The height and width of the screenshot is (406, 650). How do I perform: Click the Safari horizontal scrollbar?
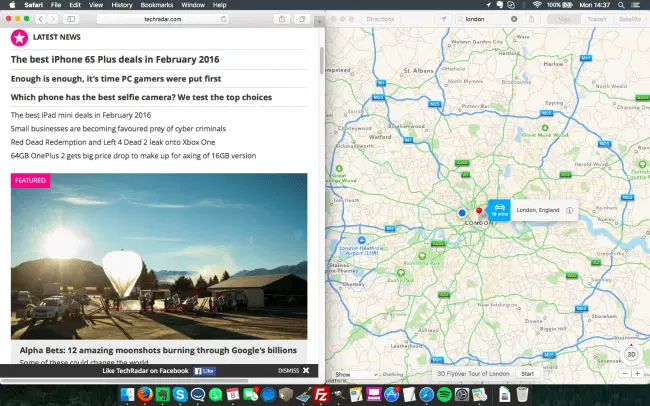124,380
